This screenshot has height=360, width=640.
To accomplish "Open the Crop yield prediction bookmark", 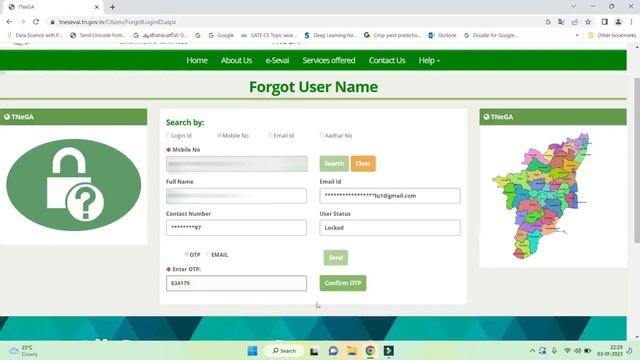I will pyautogui.click(x=393, y=36).
